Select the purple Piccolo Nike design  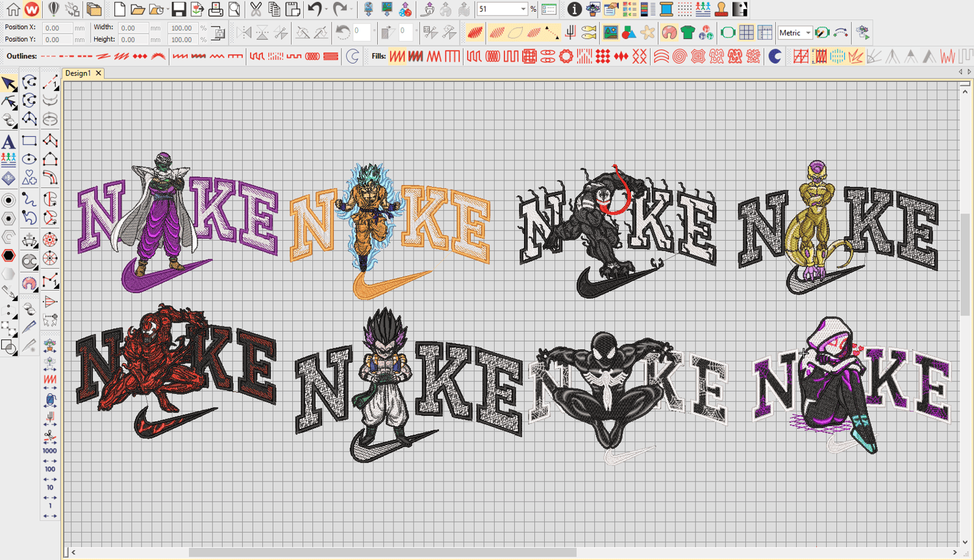click(177, 222)
